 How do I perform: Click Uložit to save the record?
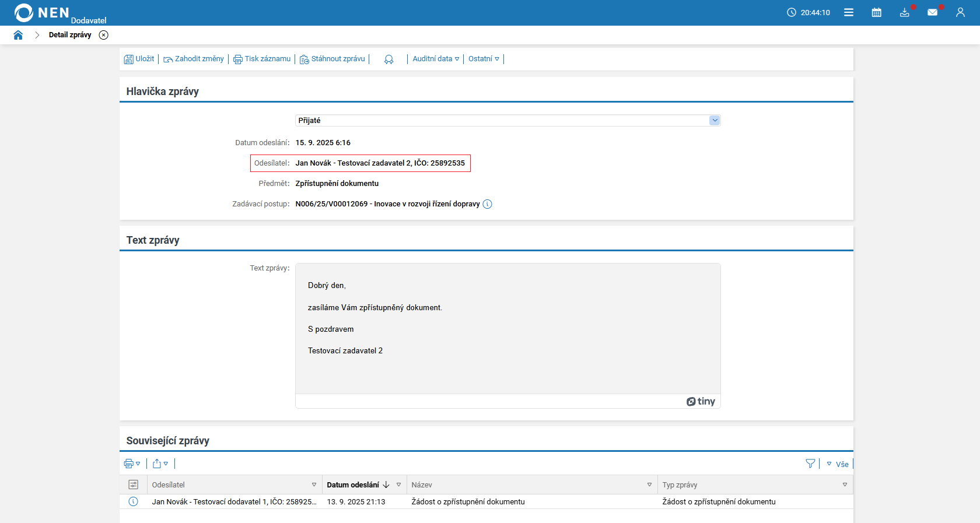(139, 59)
